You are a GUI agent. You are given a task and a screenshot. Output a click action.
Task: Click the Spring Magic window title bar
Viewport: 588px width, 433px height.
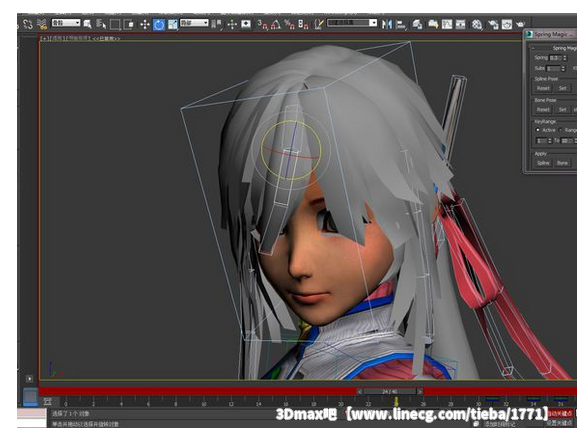click(x=550, y=34)
